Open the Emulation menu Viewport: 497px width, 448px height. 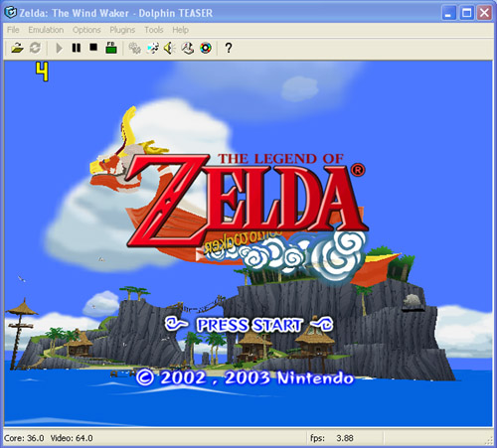coord(46,30)
